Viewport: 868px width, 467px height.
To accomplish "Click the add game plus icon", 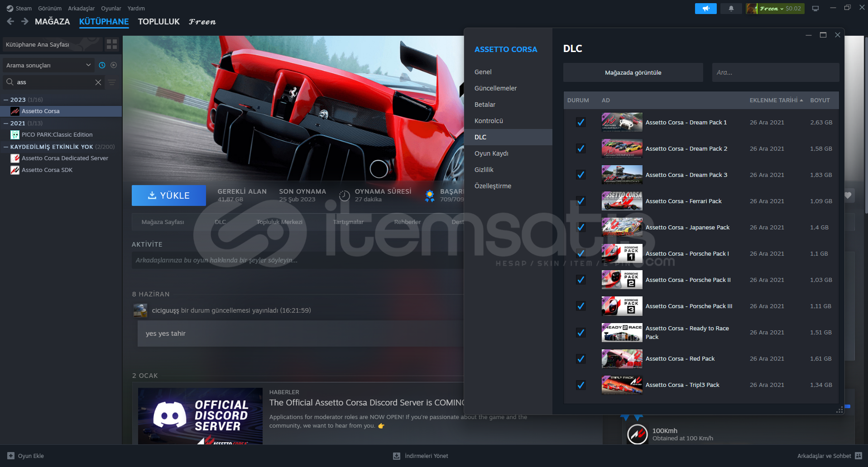I will point(11,456).
